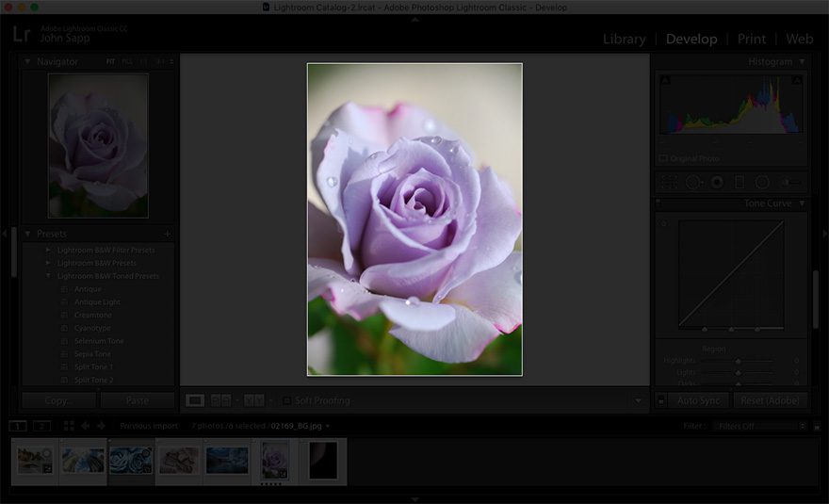The image size is (829, 504).
Task: Activate the Red Eye Correction tool
Action: tap(717, 182)
